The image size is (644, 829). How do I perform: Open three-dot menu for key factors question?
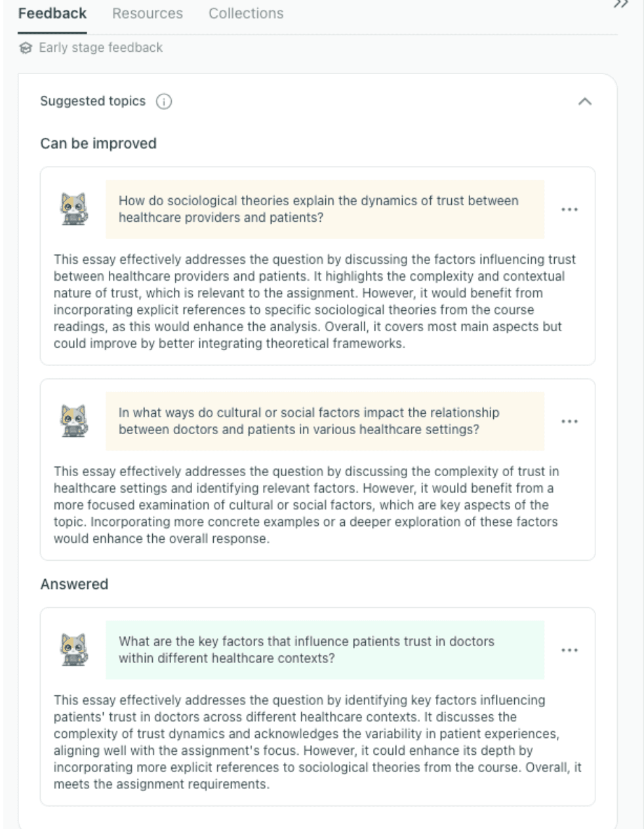click(570, 651)
